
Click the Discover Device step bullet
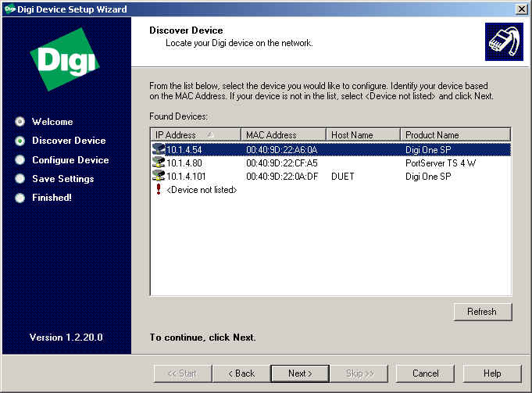(x=20, y=141)
